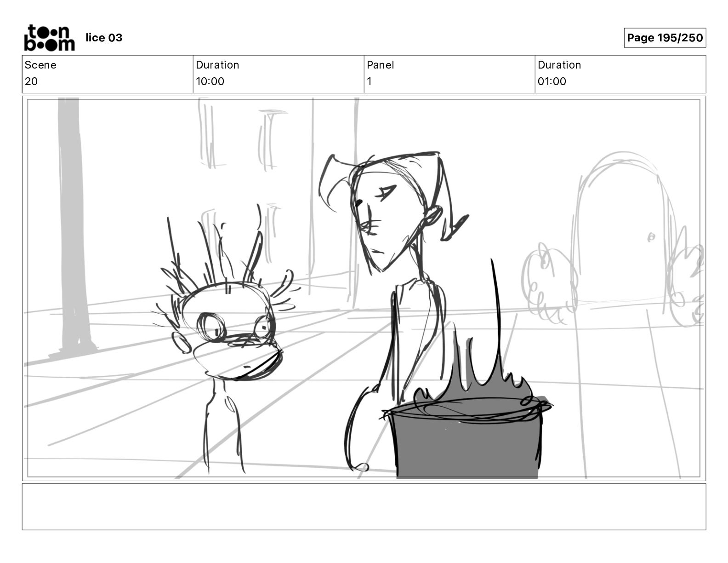
Task: Select the panel duration '01:00'
Action: pos(552,81)
